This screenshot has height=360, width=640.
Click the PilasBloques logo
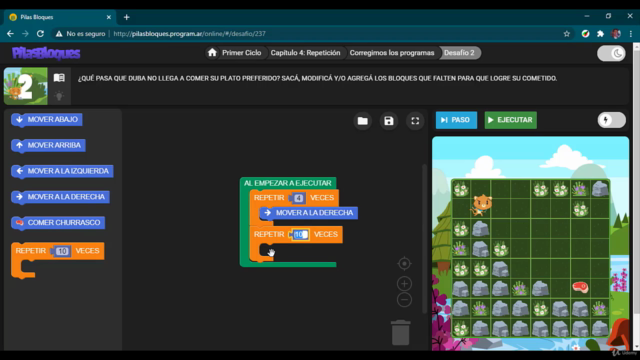[x=46, y=53]
